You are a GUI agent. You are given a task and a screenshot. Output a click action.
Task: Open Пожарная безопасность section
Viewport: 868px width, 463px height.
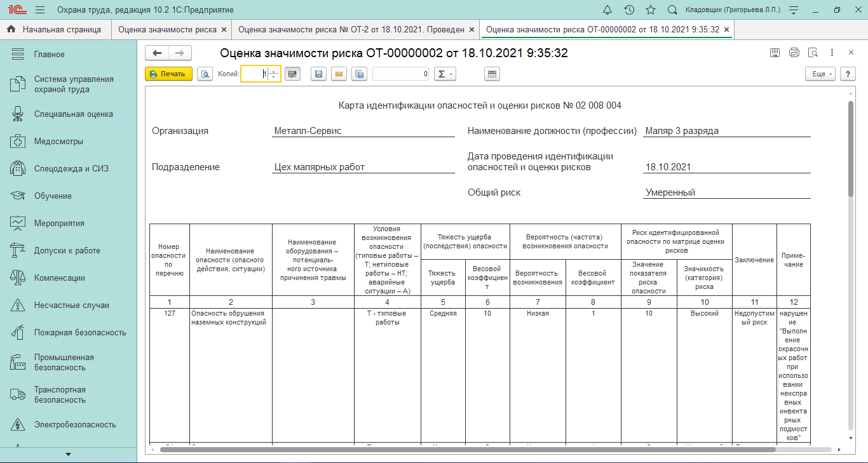(x=68, y=333)
